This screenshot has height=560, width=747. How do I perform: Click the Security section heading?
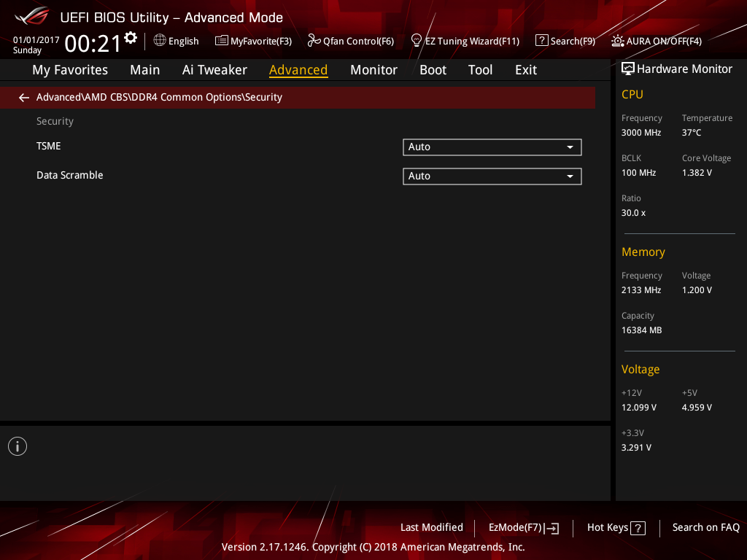[55, 122]
